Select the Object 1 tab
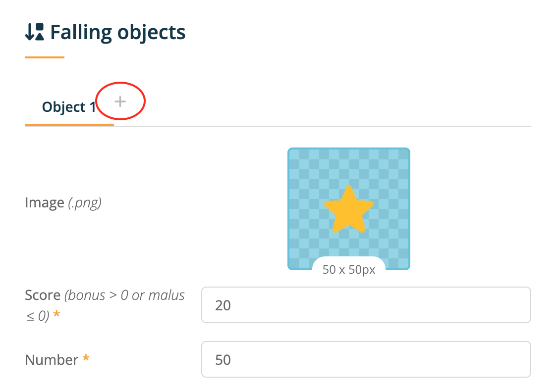 69,107
